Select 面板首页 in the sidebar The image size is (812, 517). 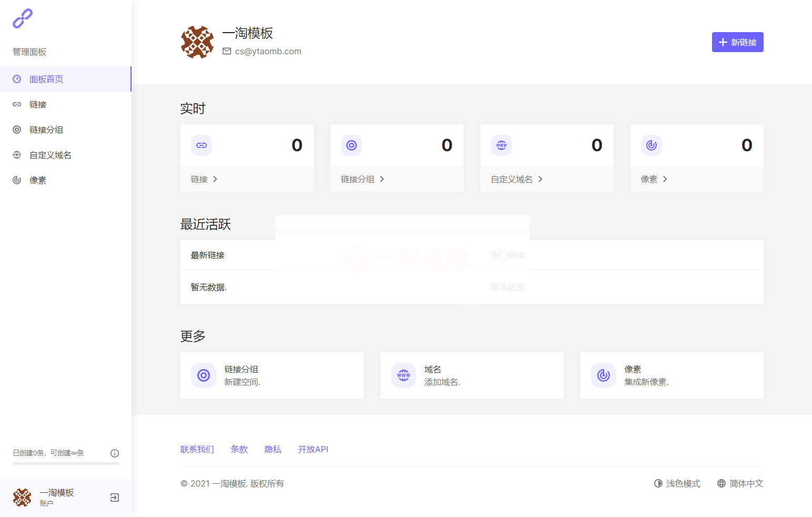tap(46, 79)
